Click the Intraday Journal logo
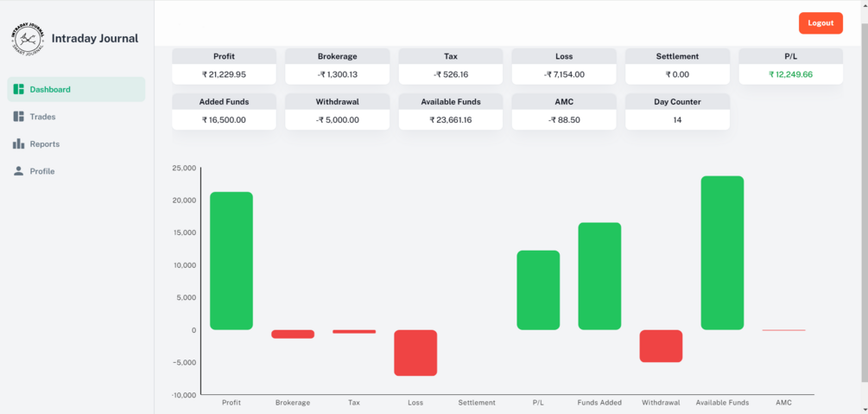The height and width of the screenshot is (414, 868). [29, 39]
